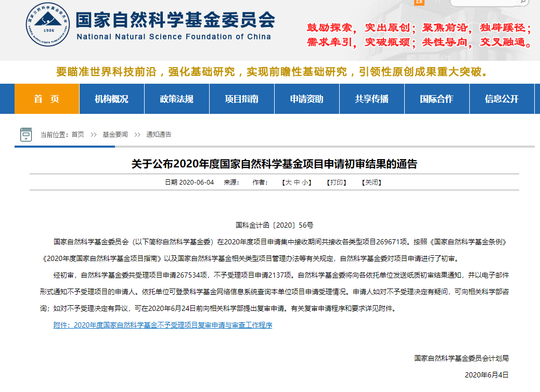540x392 pixels.
Task: Open the 共享传播 navigation menu
Action: tap(372, 99)
